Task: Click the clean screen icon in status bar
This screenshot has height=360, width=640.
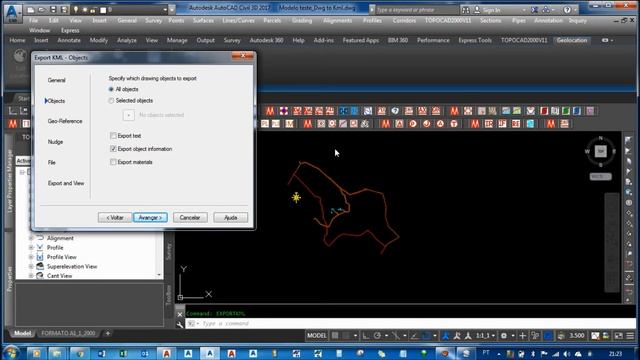Action: [619, 336]
